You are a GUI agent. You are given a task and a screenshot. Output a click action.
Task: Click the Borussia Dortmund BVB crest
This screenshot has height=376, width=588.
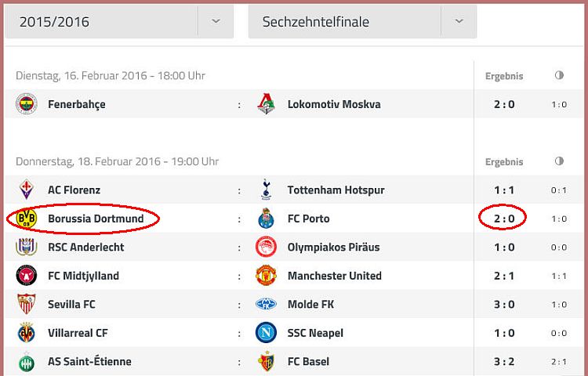pyautogui.click(x=26, y=219)
